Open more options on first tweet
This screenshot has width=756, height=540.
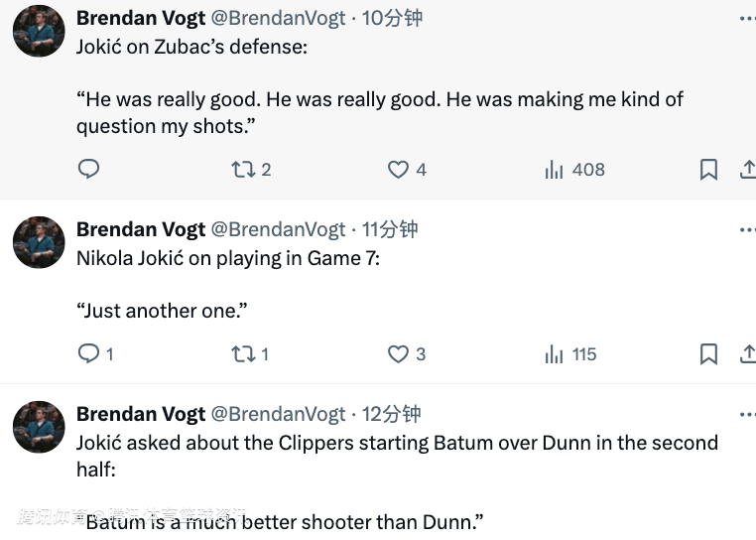747,18
